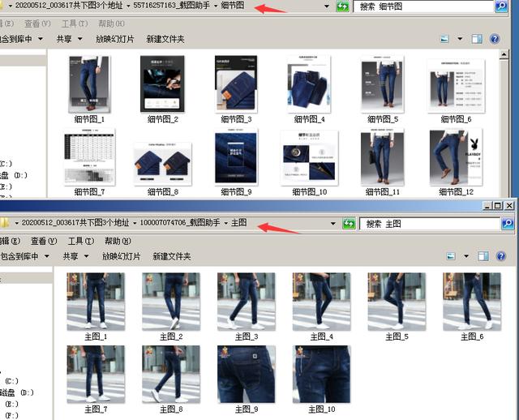This screenshot has height=420, width=519.
Task: Open 查看(V) menu in bottom window
Action: coord(44,241)
